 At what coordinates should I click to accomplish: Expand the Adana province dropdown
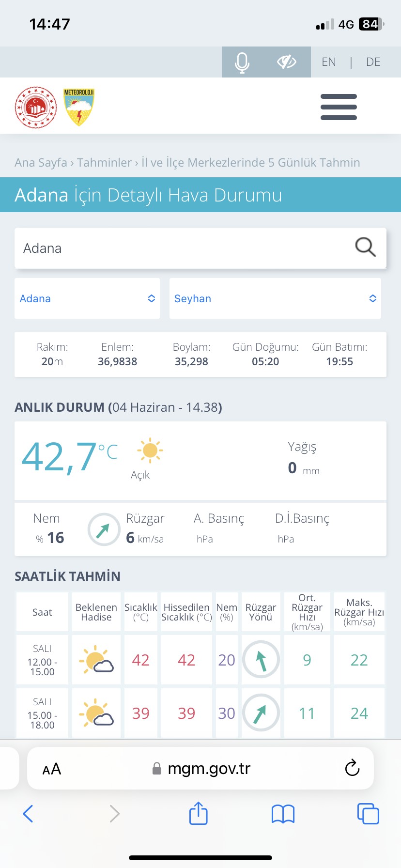tap(87, 298)
